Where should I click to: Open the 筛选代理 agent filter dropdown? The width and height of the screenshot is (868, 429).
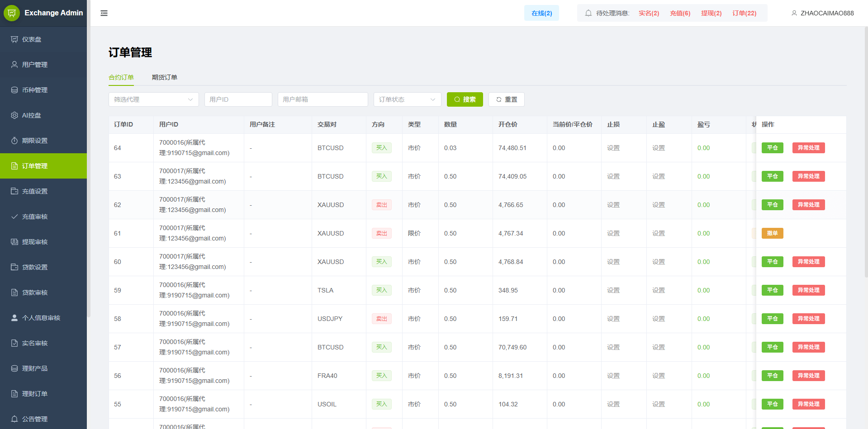154,99
